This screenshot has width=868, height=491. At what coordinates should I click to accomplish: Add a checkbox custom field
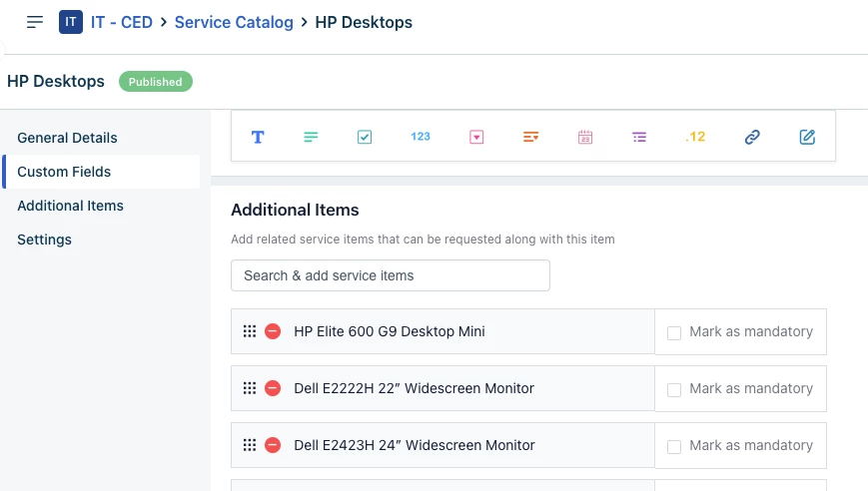[365, 137]
